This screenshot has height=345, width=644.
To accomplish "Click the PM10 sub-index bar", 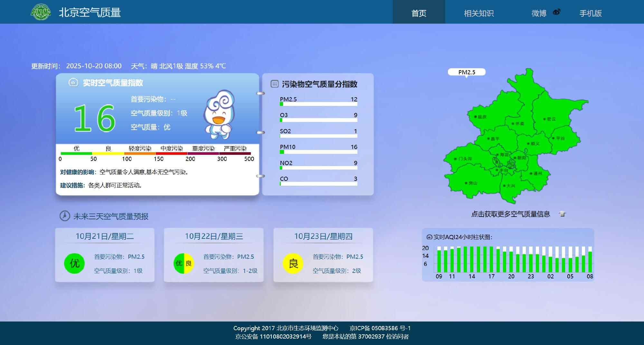I will pos(318,152).
